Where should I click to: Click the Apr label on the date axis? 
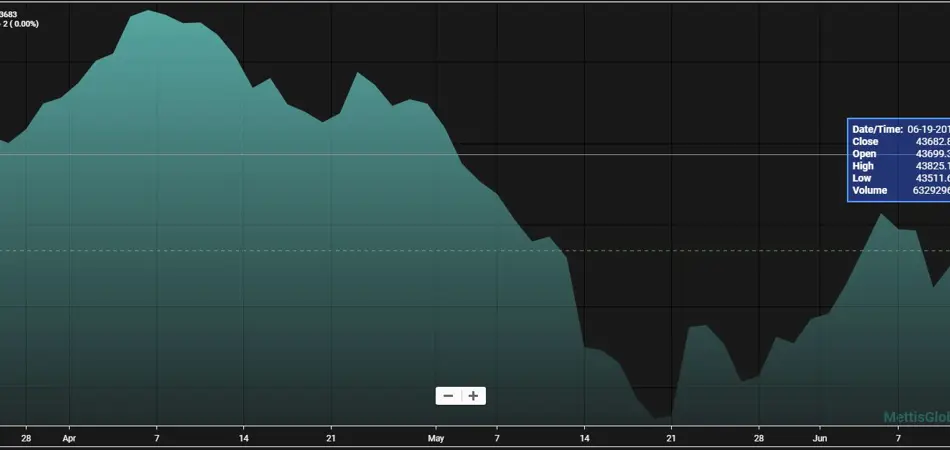pyautogui.click(x=69, y=437)
